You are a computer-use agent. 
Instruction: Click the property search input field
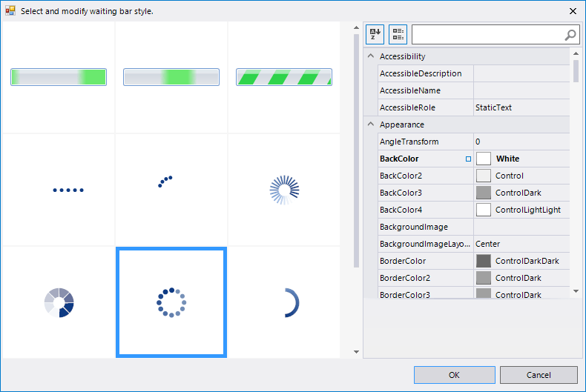486,34
